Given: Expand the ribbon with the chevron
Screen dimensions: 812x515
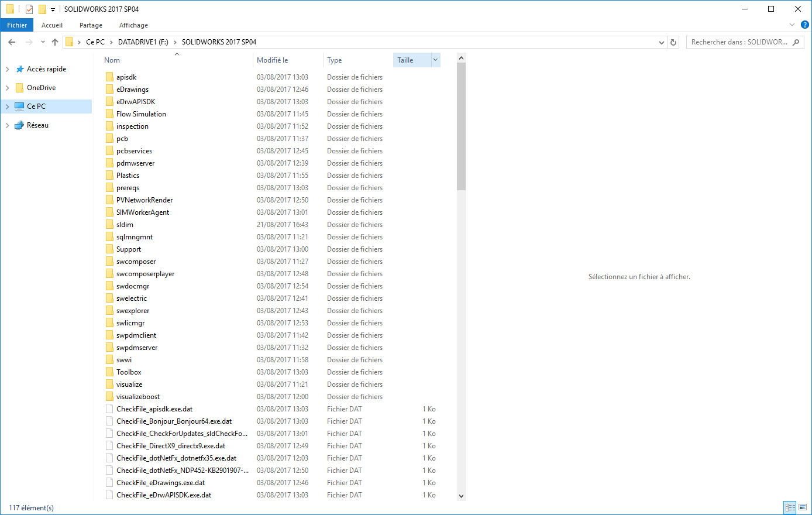Looking at the screenshot, I should coord(792,25).
